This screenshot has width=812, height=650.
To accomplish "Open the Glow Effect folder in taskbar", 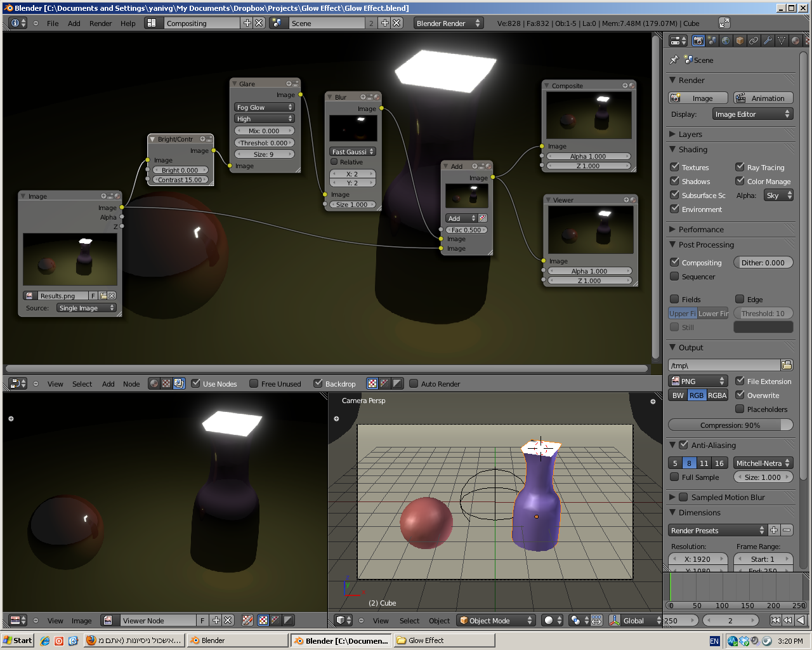I will click(425, 640).
